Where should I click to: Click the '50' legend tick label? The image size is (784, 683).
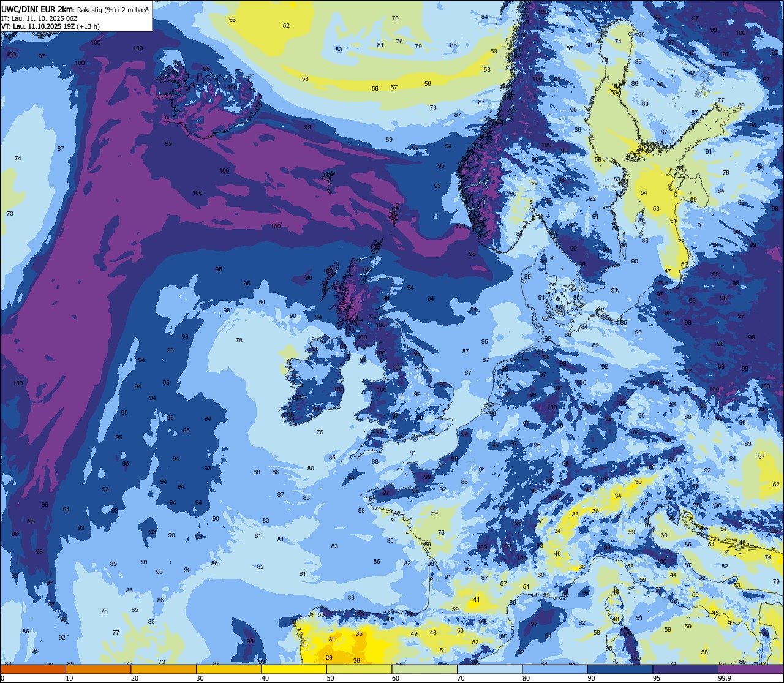coord(331,678)
